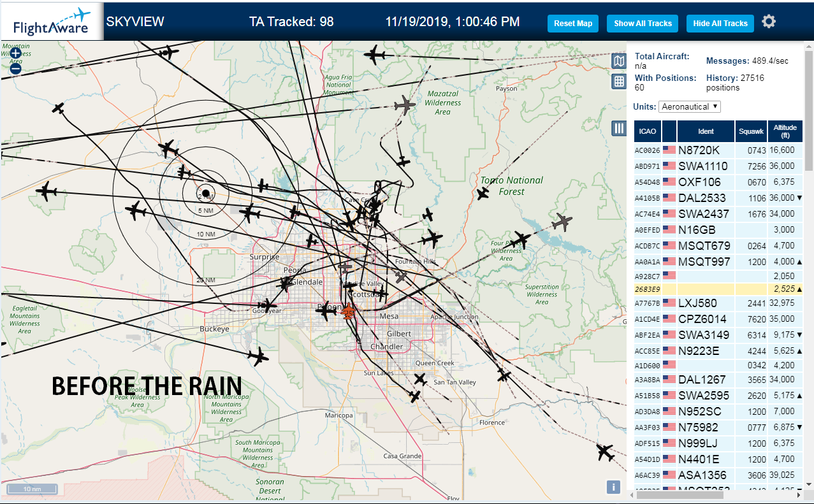Select aircraft icon south of Buckeye
Image resolution: width=814 pixels, height=504 pixels.
(258, 357)
